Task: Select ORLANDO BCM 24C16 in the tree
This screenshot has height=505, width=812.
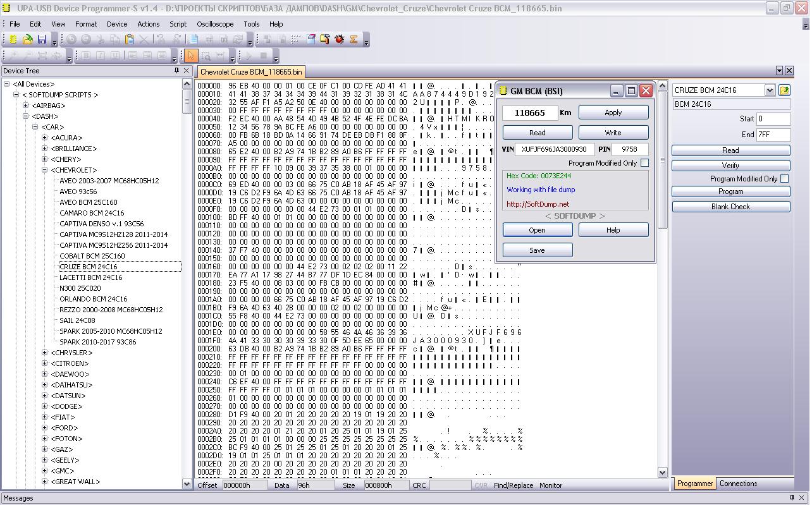Action: (x=93, y=299)
